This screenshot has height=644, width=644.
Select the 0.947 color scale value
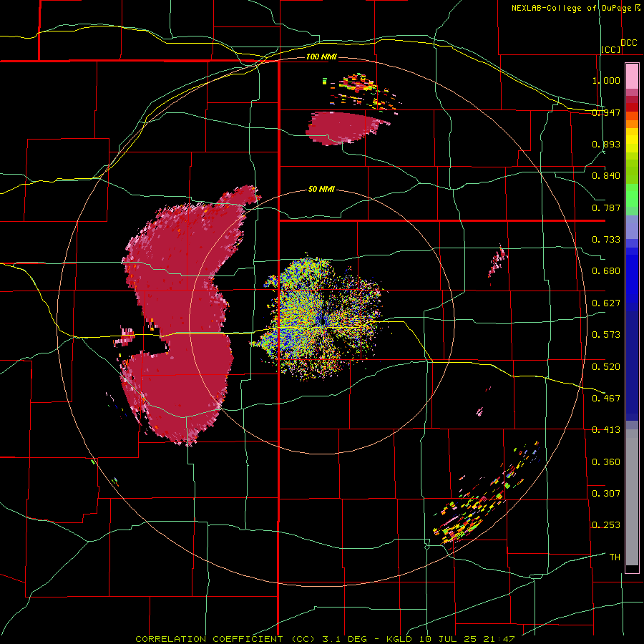pyautogui.click(x=606, y=112)
